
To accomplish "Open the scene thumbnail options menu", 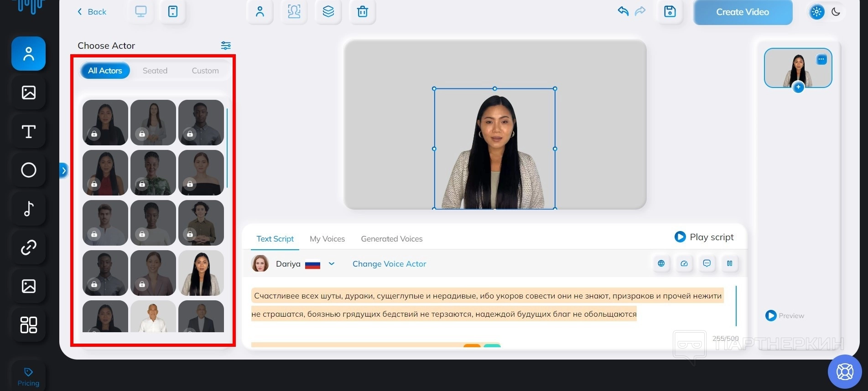I will (x=821, y=59).
